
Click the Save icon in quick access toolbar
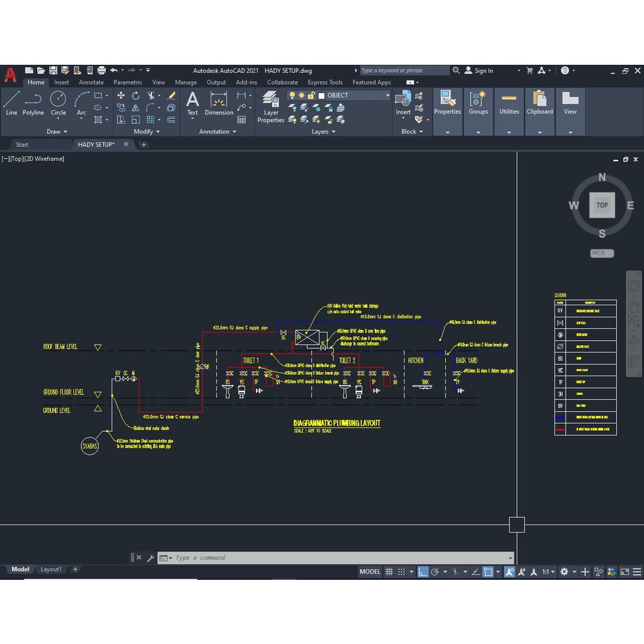point(53,70)
